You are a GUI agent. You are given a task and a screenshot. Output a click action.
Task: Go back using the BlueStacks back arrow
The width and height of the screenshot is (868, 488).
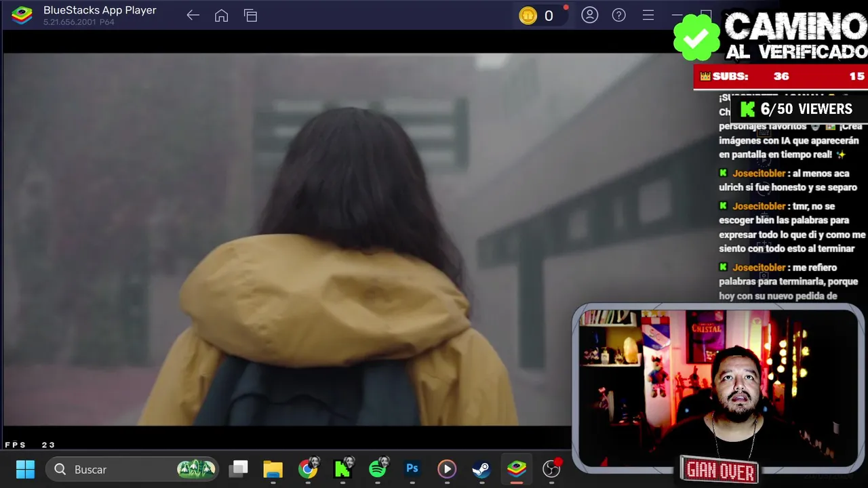[193, 15]
